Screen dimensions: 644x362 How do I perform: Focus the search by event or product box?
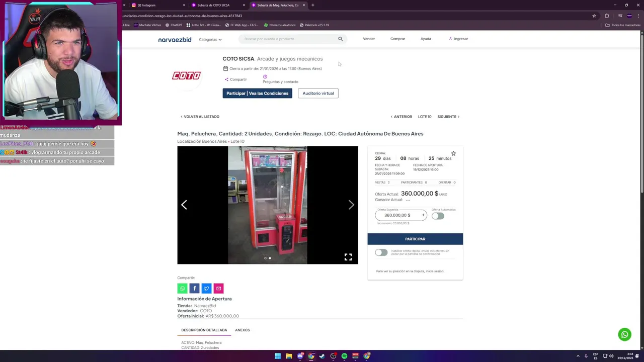point(290,39)
